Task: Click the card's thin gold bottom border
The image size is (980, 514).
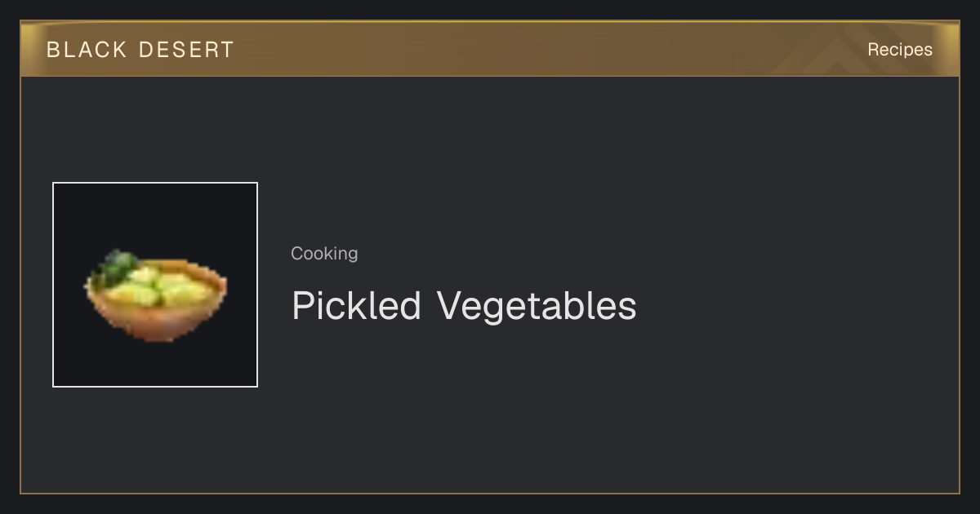Action: [490, 493]
